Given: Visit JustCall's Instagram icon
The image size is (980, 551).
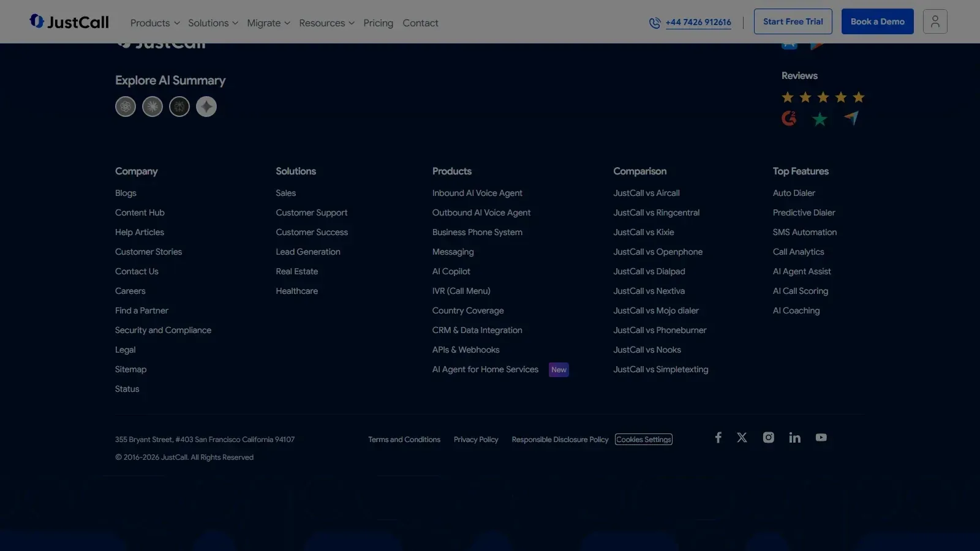Looking at the screenshot, I should point(768,437).
